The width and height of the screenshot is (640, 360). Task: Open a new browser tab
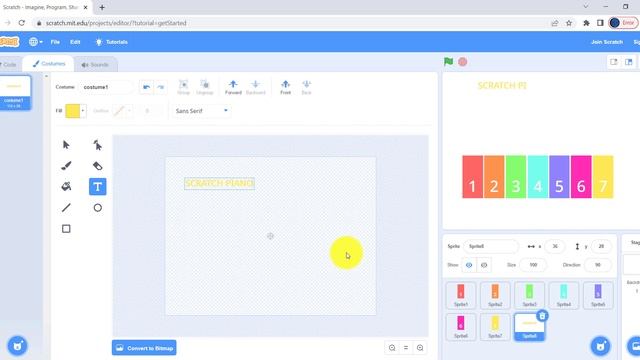[102, 7]
